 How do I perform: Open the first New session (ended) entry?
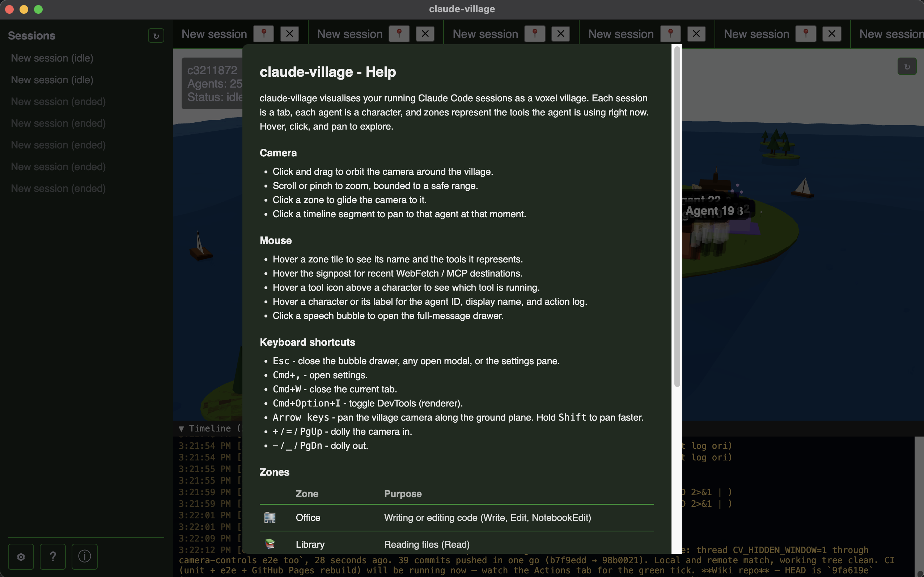click(x=58, y=101)
